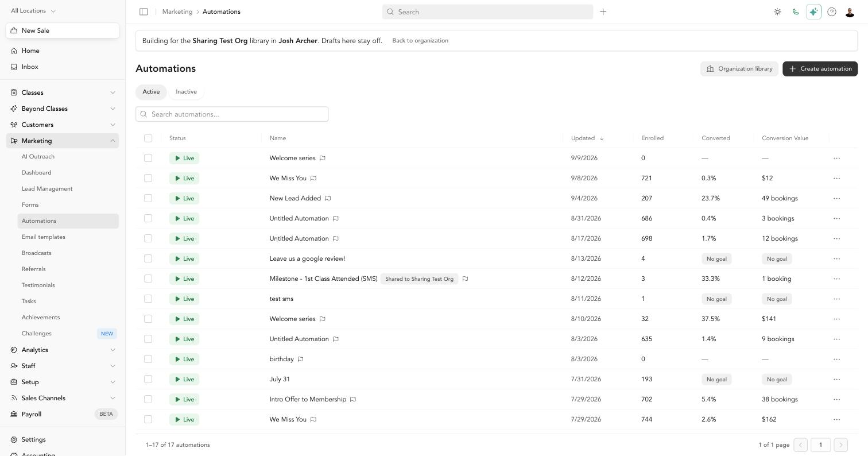Select the Active tab

click(151, 92)
